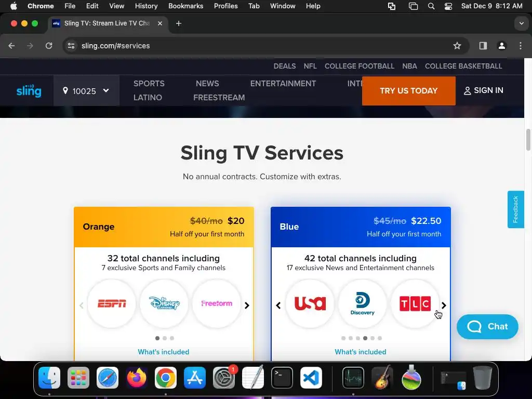Advance Orange channel carousel with next arrow

click(x=247, y=305)
